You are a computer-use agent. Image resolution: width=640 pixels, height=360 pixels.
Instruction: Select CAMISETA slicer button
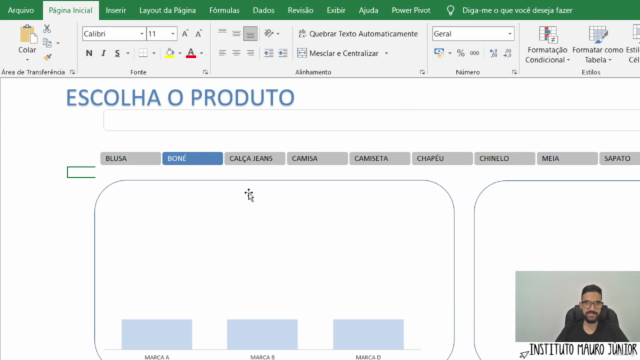coord(380,158)
